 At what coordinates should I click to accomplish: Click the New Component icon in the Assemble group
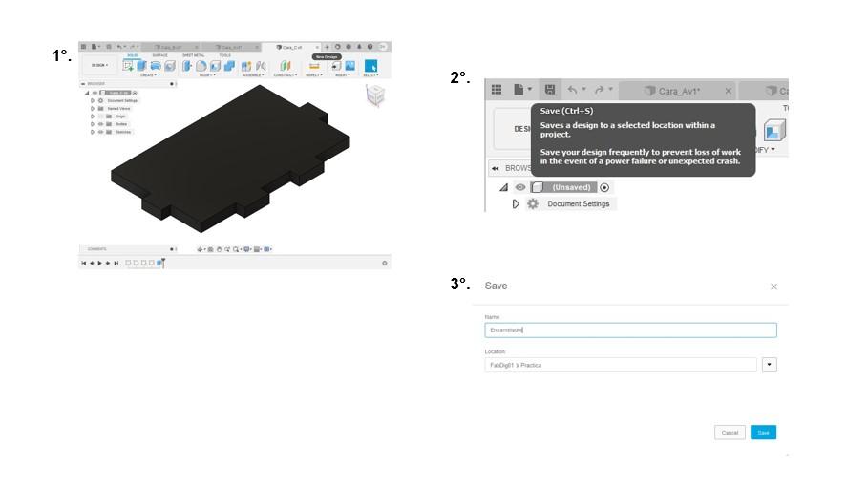[246, 67]
